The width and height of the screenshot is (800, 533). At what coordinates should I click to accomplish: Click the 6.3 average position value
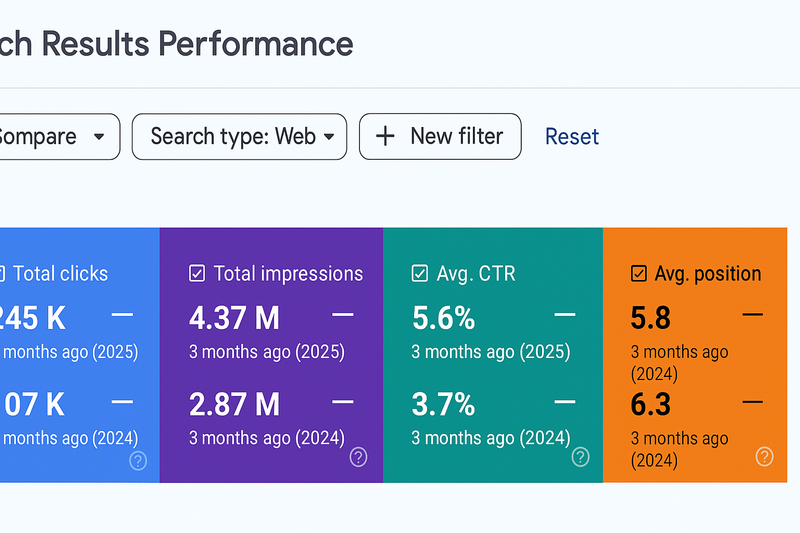[650, 404]
